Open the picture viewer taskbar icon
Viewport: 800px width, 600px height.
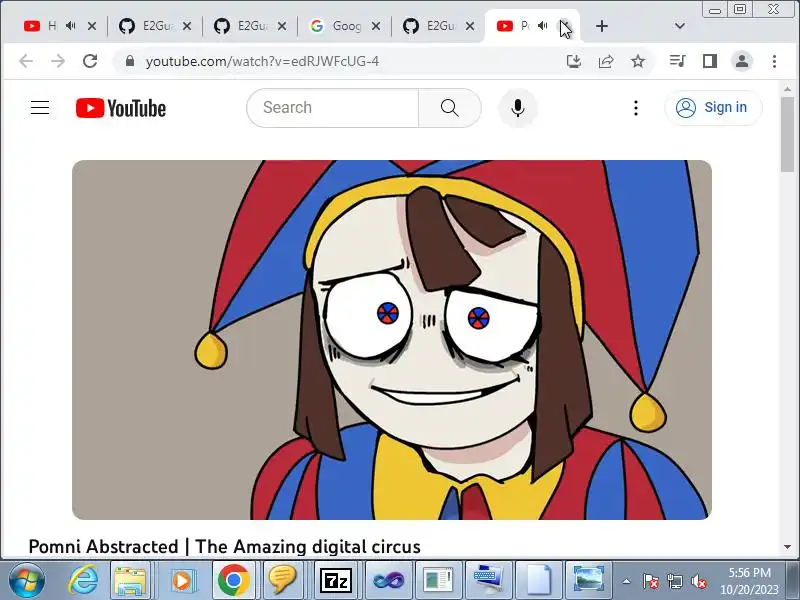point(588,580)
